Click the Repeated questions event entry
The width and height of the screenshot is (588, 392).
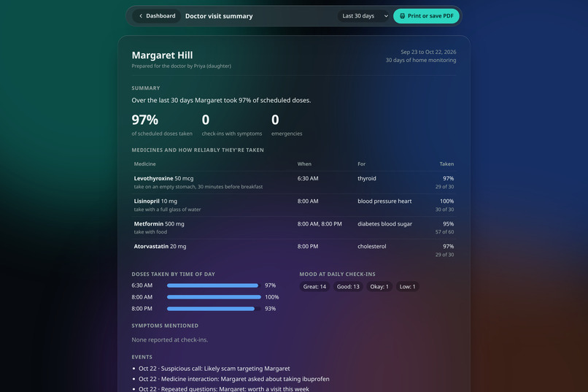click(224, 389)
